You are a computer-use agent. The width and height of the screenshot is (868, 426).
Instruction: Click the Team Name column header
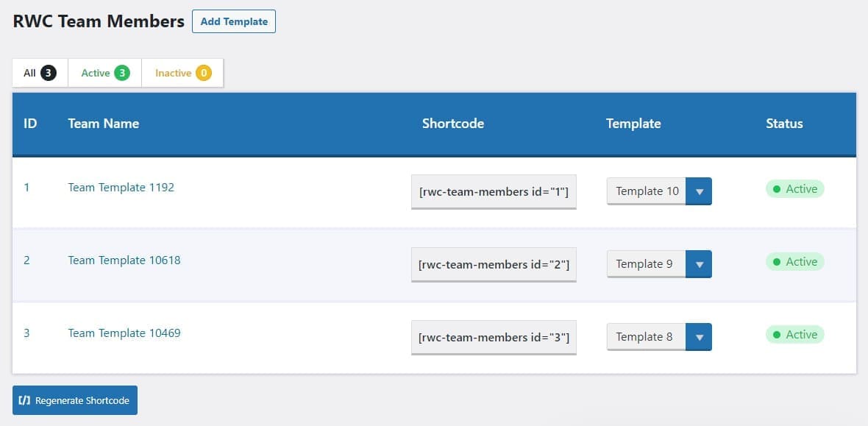tap(103, 124)
